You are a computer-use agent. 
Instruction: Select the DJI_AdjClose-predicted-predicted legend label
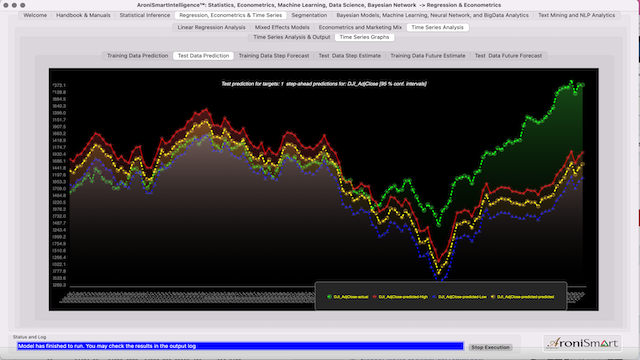pyautogui.click(x=525, y=297)
